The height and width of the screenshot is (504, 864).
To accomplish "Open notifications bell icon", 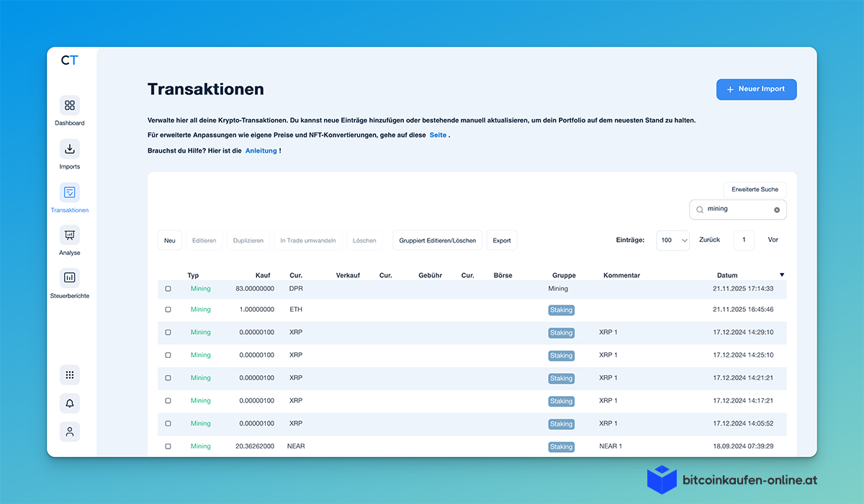I will click(x=70, y=403).
